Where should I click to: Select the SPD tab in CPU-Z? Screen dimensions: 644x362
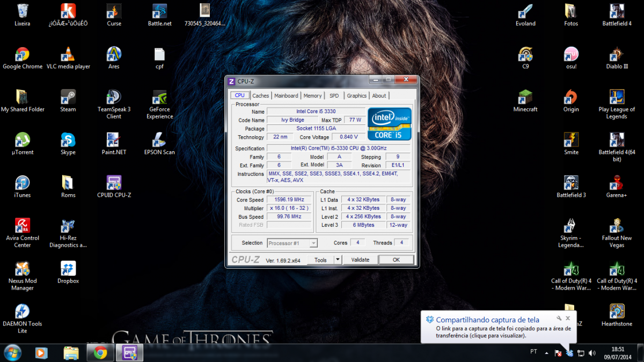click(x=334, y=95)
